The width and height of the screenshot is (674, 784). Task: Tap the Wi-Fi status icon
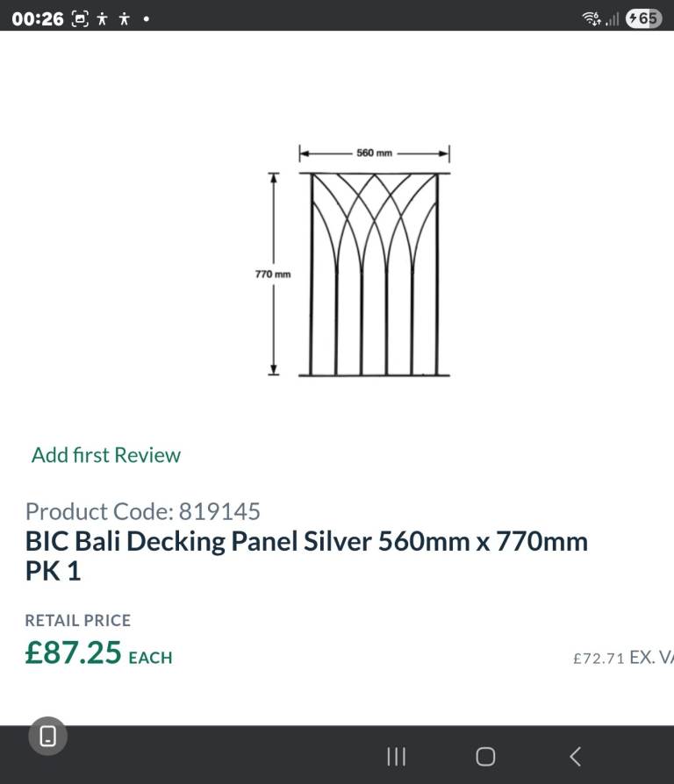coord(592,18)
